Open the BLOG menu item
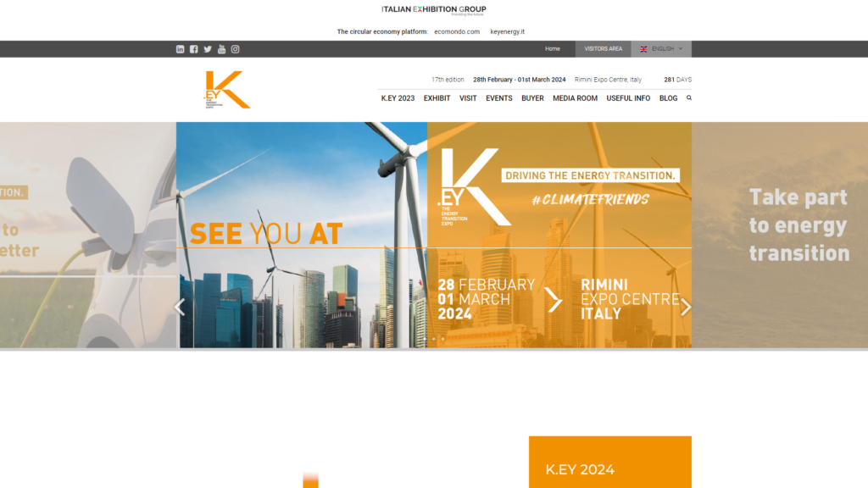Screen dimensions: 868x488 668,98
